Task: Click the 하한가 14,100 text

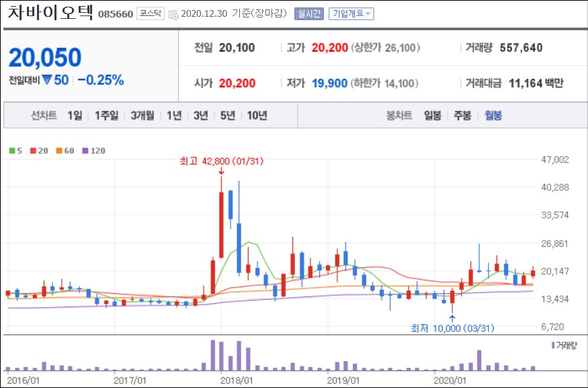Action: pos(384,83)
